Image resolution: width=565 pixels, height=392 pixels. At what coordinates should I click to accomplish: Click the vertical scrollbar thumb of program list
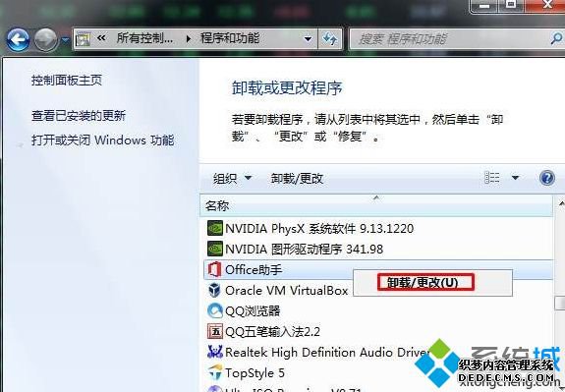tap(560, 303)
